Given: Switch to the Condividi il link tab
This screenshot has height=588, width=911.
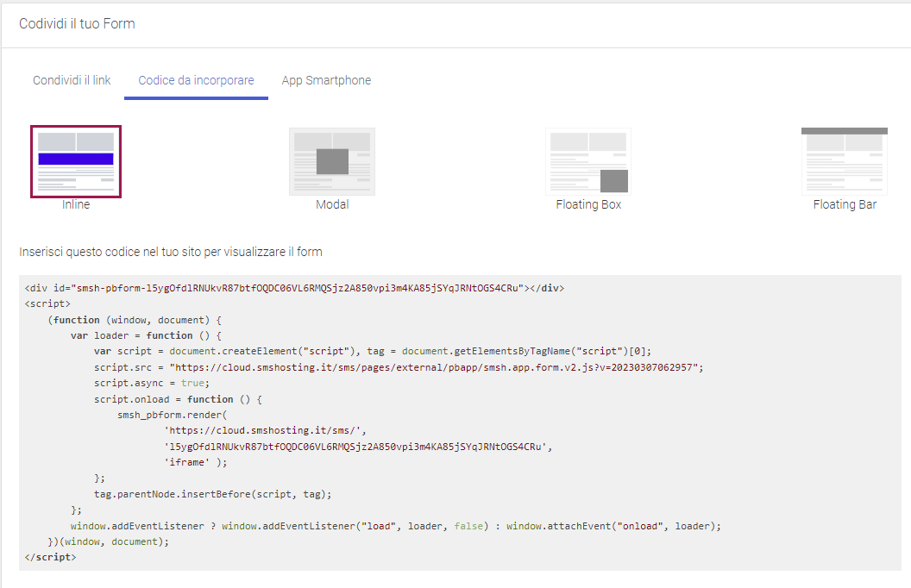Looking at the screenshot, I should [x=72, y=80].
